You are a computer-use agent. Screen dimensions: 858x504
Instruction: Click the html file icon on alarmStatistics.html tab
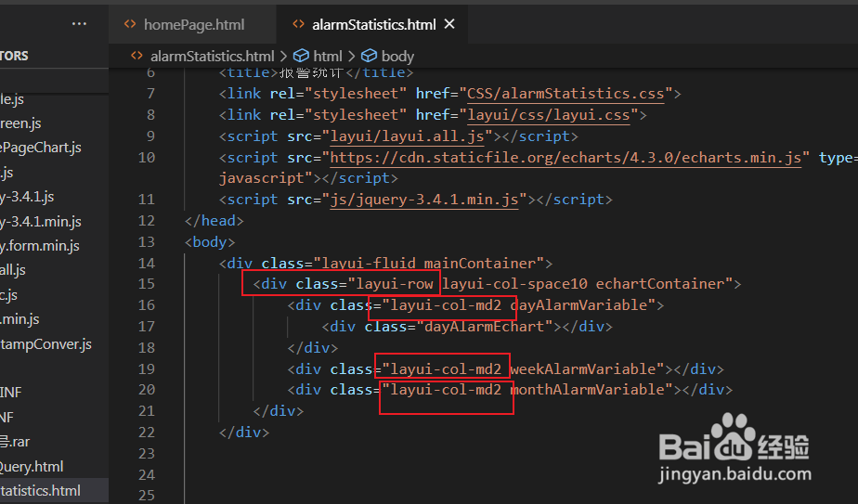[x=298, y=24]
